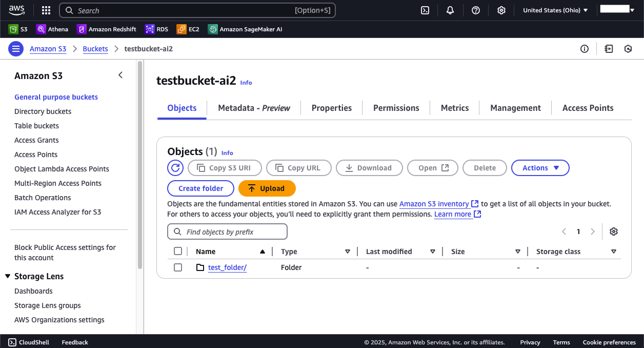Click the AWS logo home icon
This screenshot has width=644, height=348.
tap(16, 10)
